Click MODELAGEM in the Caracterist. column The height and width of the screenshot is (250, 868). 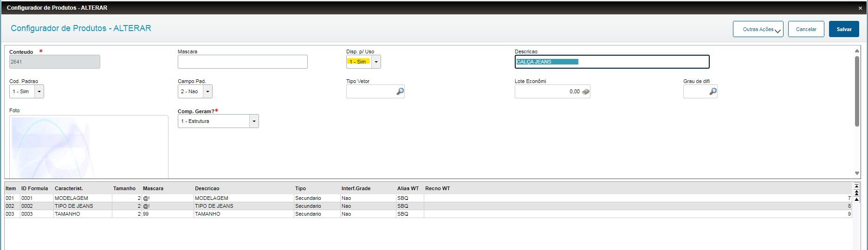coord(83,198)
